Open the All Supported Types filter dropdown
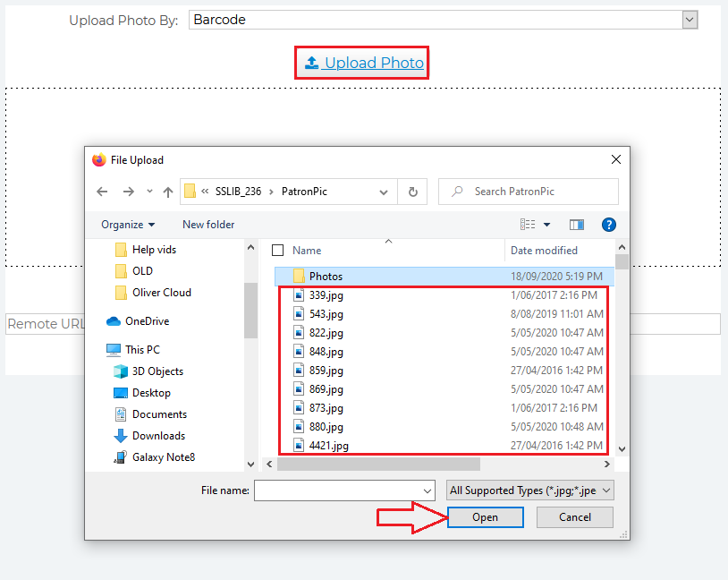 pos(529,490)
